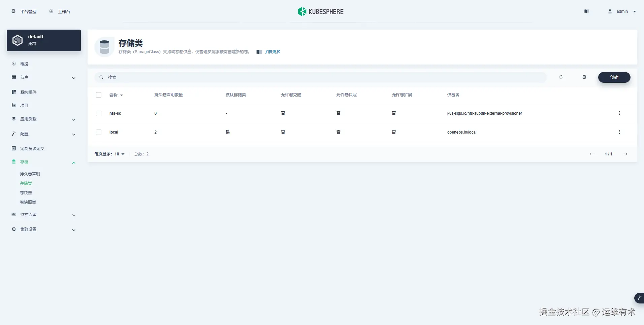Click the KubeSphere logo
The width and height of the screenshot is (644, 325).
click(321, 11)
